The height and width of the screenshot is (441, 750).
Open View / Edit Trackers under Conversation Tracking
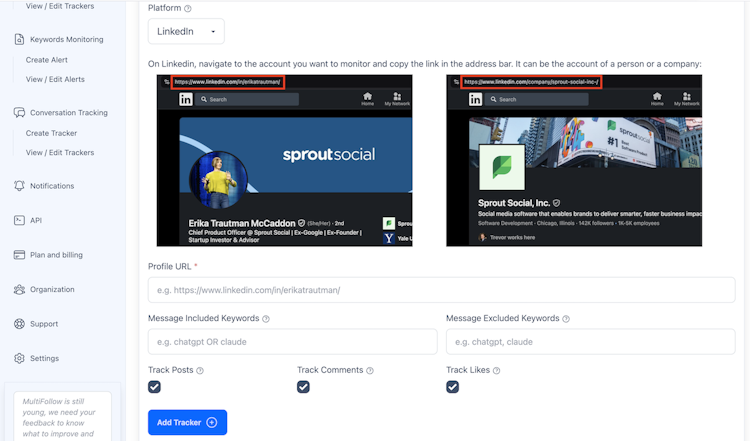tap(60, 153)
